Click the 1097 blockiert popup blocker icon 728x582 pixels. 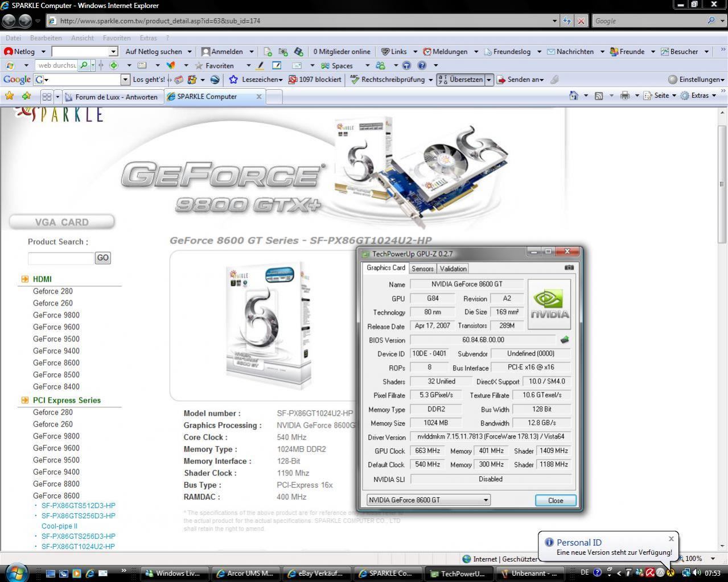293,80
